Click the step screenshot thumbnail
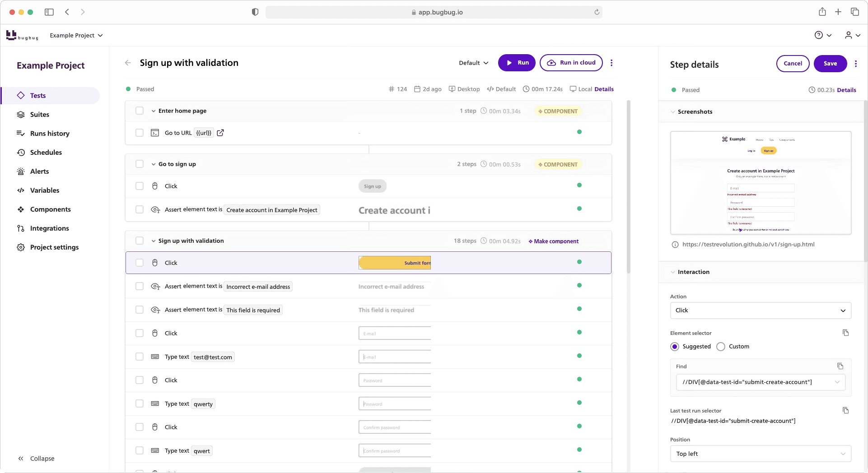This screenshot has height=473, width=868. coord(761,183)
